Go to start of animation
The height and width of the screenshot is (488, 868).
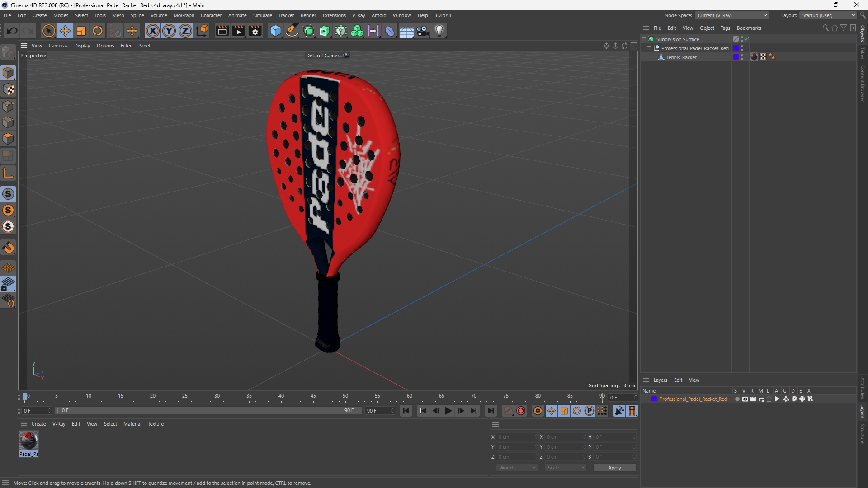[x=406, y=411]
